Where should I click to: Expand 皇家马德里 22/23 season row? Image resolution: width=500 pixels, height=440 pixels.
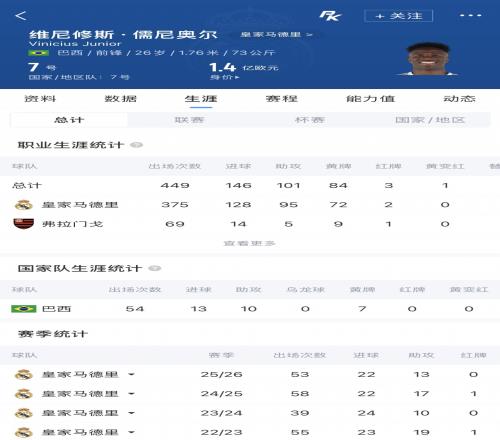point(250,432)
